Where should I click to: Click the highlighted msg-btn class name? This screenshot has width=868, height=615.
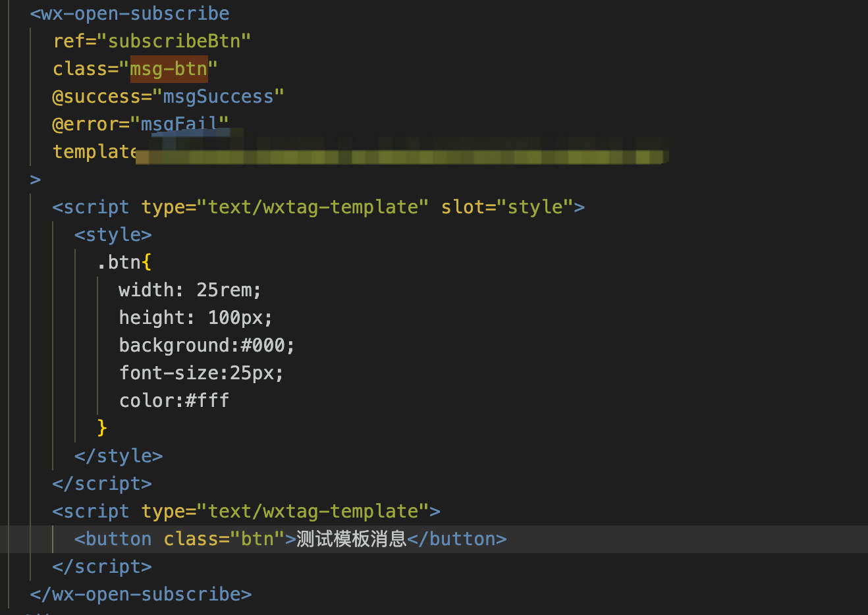[x=169, y=68]
